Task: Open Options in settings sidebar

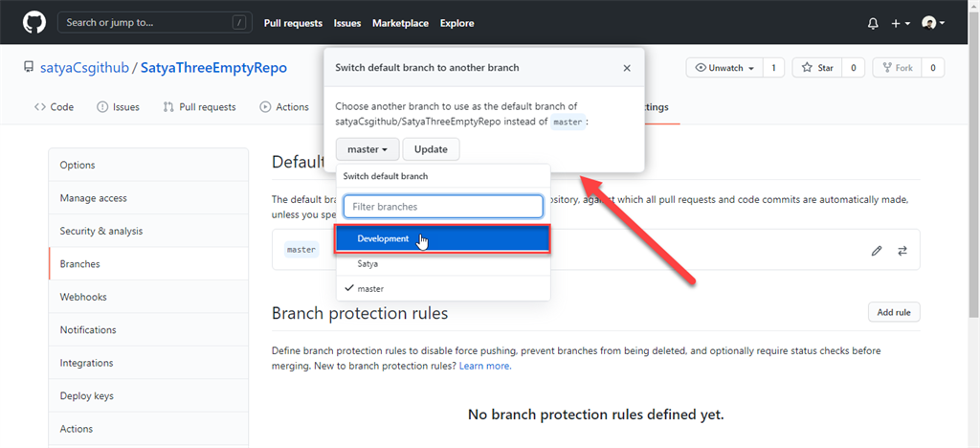Action: pos(148,165)
